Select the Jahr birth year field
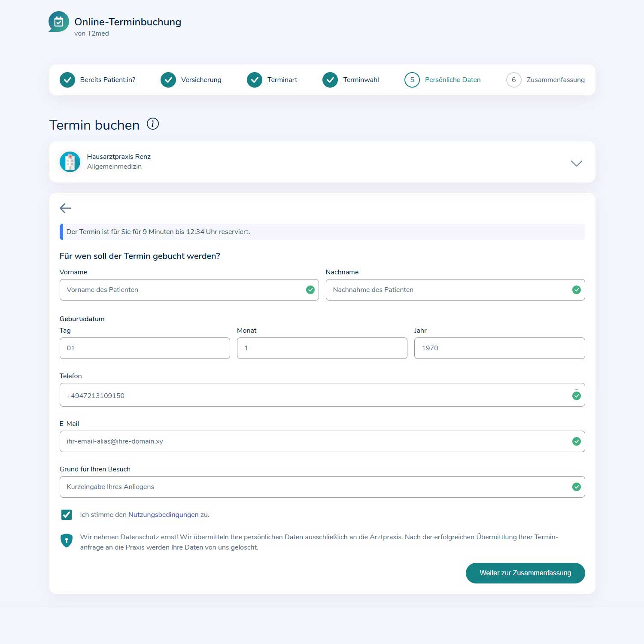 (499, 348)
